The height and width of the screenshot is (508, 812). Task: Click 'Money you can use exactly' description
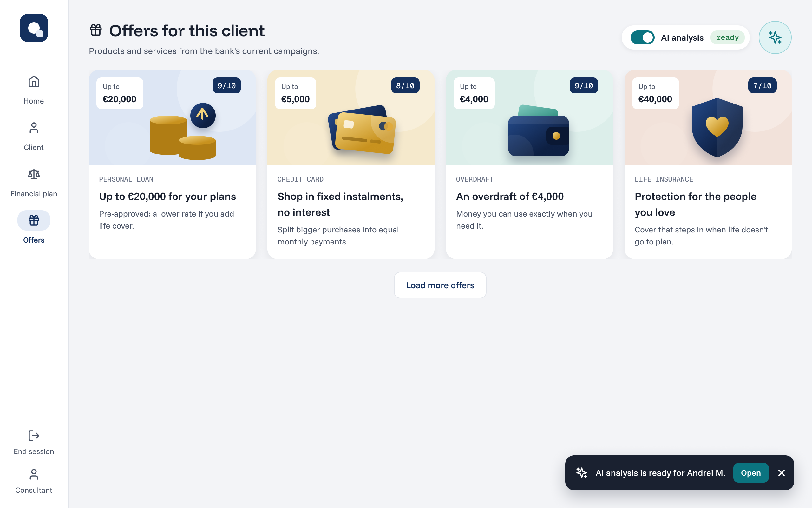524,220
